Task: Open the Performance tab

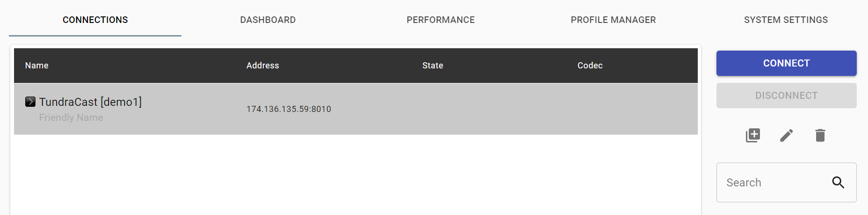Action: (441, 20)
